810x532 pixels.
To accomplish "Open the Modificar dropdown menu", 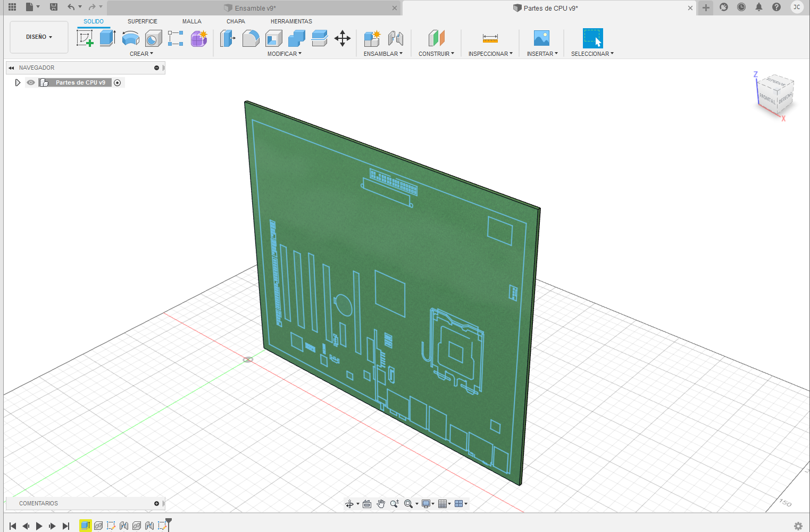I will click(285, 54).
